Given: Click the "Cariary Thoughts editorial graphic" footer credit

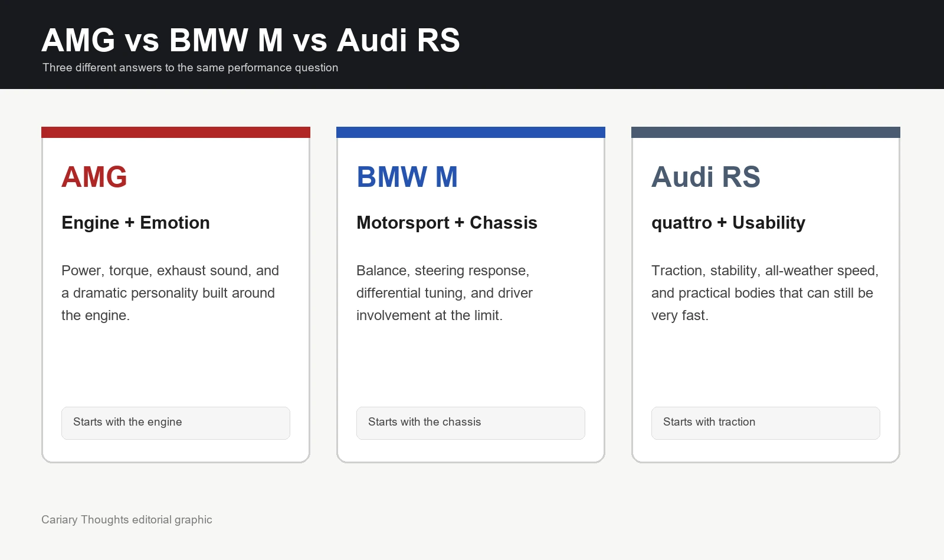Looking at the screenshot, I should coord(127,520).
